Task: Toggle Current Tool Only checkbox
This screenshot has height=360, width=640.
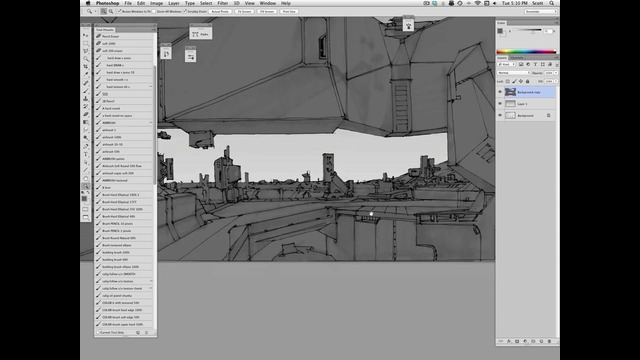Action: click(98, 333)
